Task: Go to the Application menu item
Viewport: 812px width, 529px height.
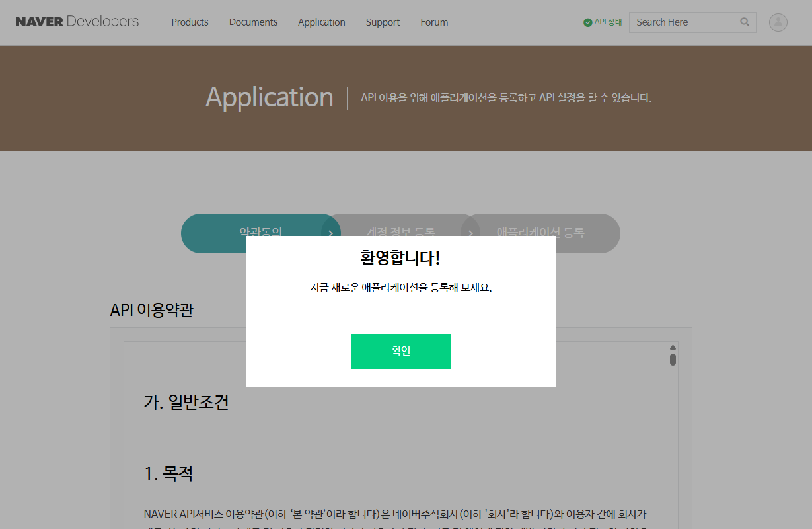Action: click(x=321, y=22)
